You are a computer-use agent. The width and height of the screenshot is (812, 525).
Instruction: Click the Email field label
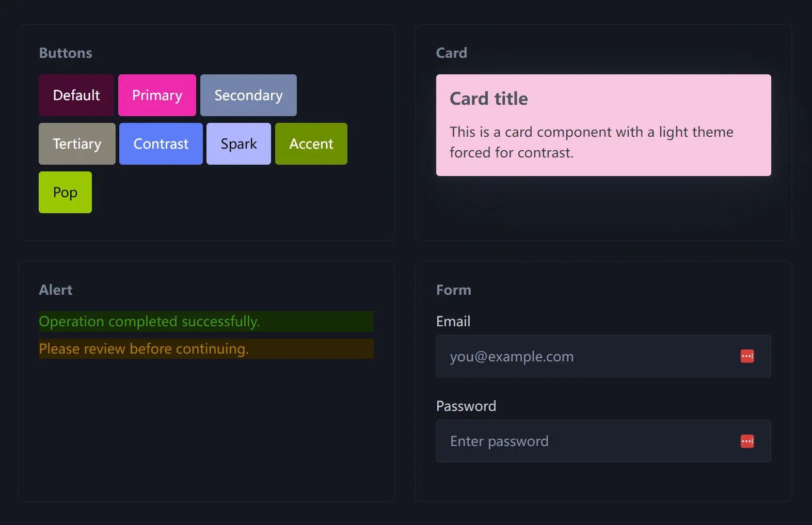point(453,321)
